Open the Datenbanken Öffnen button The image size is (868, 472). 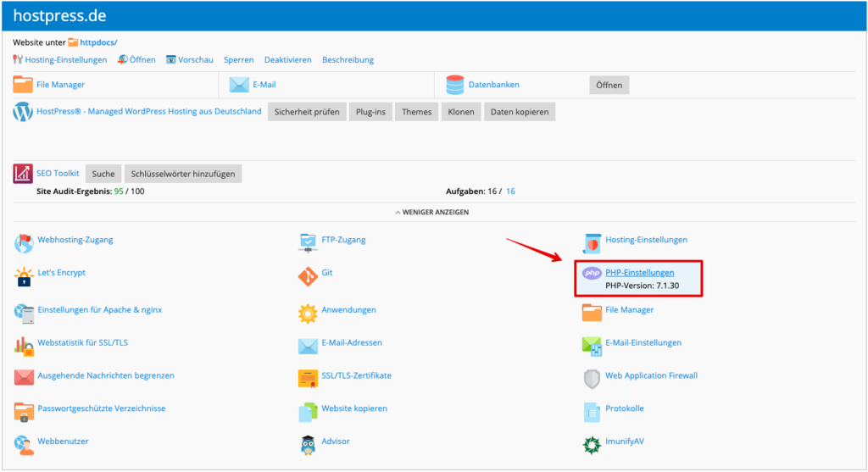click(609, 86)
